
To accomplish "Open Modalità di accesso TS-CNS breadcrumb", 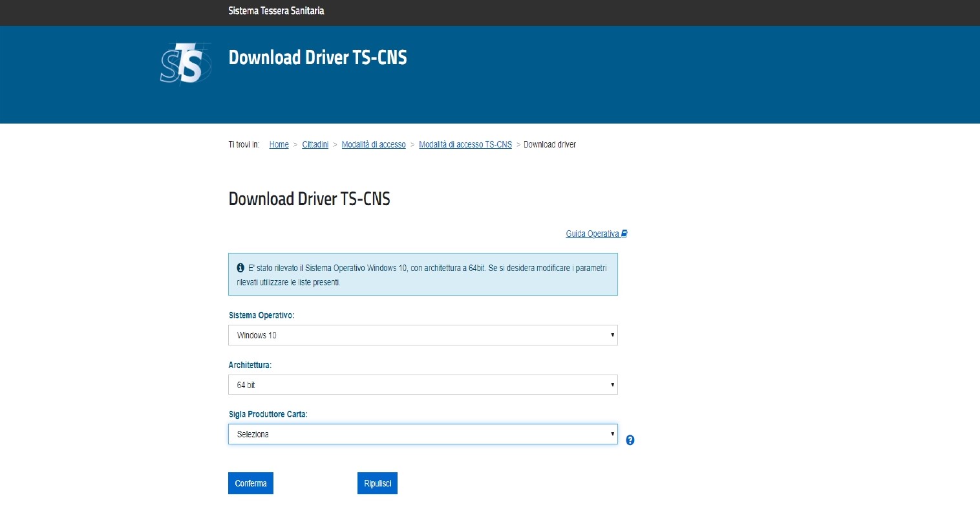I will pyautogui.click(x=465, y=144).
